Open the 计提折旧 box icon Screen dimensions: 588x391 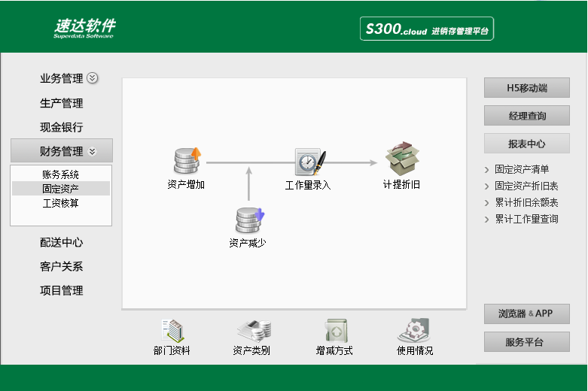(402, 159)
